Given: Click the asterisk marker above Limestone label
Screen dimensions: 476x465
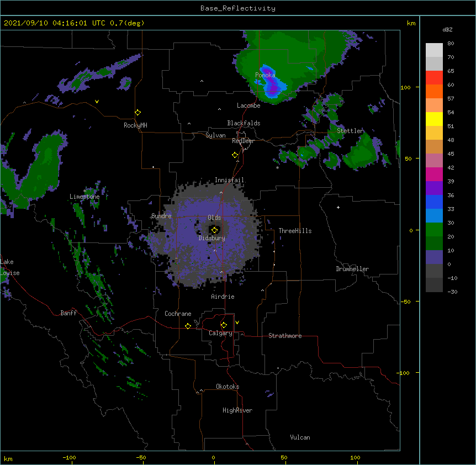Looking at the screenshot, I should [x=84, y=191].
